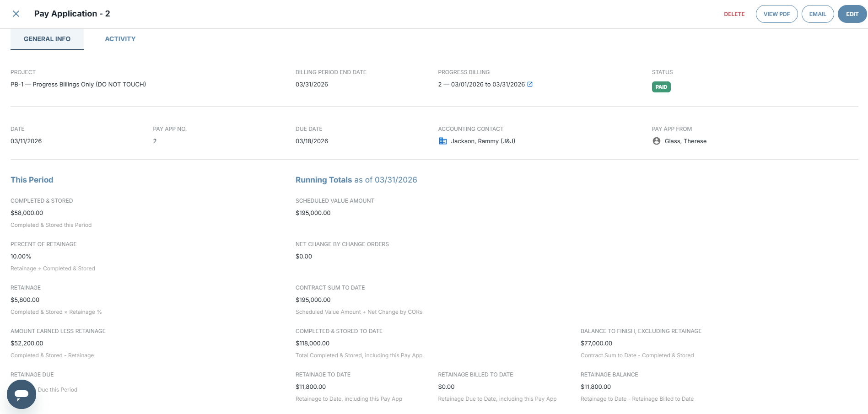Click retainage to date $11,800.00
Screen dimensions: 868x414
tap(311, 387)
